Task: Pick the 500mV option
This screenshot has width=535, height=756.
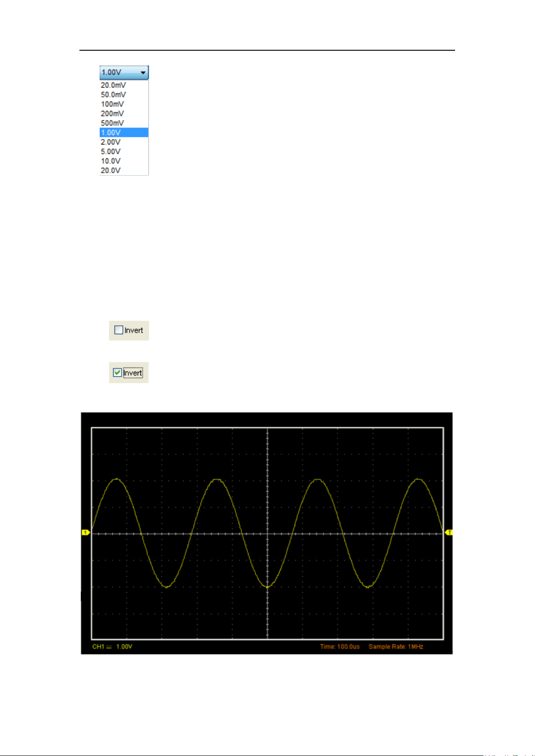Action: pyautogui.click(x=124, y=123)
